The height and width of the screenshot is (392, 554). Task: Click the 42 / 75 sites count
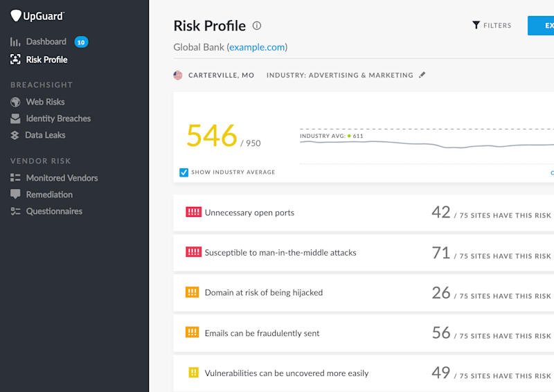[491, 213]
